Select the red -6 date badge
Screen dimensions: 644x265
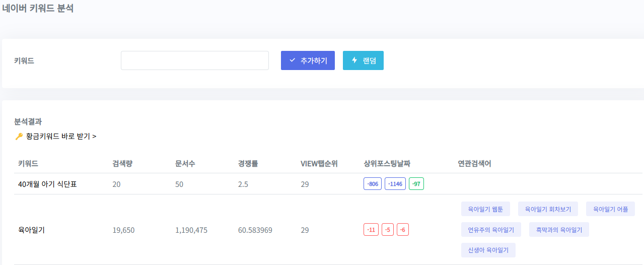point(403,230)
